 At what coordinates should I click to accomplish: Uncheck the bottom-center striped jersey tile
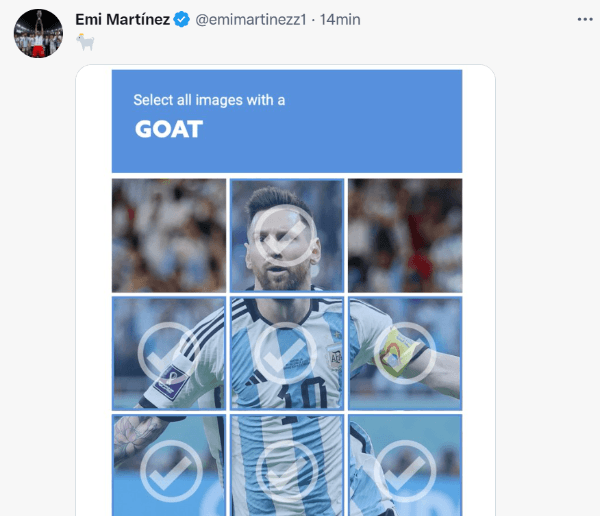pyautogui.click(x=287, y=465)
